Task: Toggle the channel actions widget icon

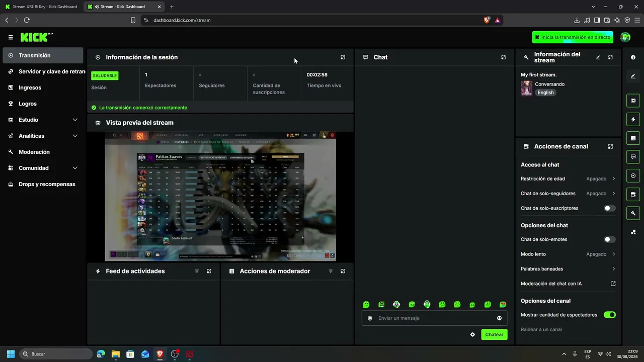Action: tap(633, 194)
